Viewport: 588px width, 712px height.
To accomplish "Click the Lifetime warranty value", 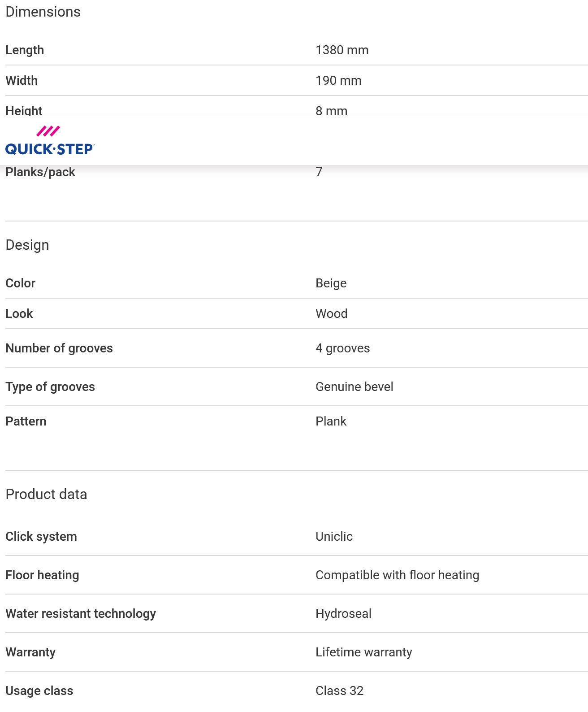I will click(363, 652).
